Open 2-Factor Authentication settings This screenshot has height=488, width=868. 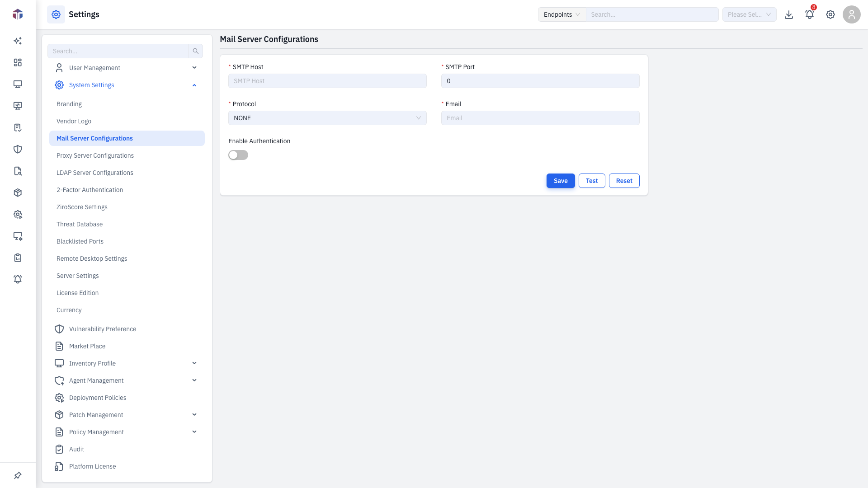[x=127, y=190]
